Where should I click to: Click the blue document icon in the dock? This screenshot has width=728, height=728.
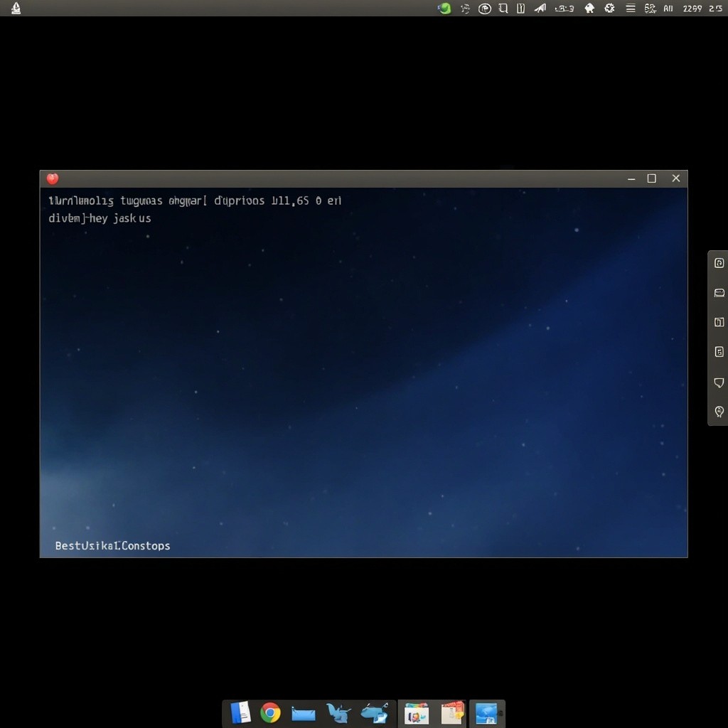(241, 712)
